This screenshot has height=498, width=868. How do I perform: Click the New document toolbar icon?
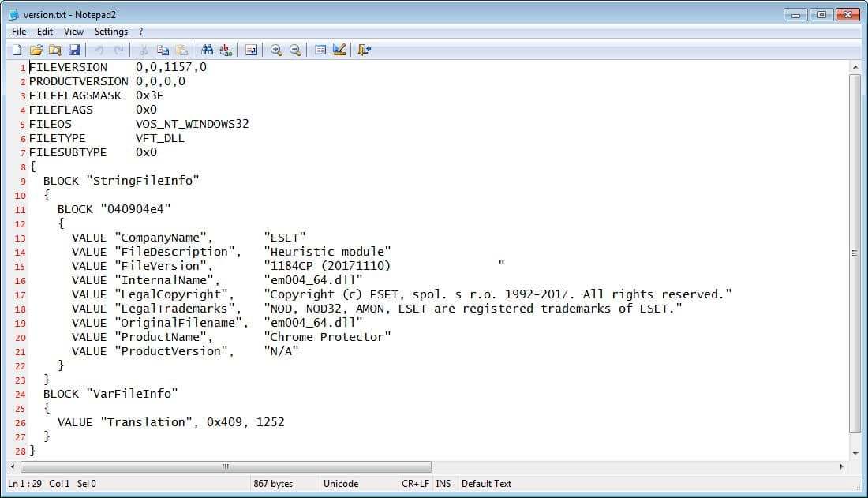[17, 50]
